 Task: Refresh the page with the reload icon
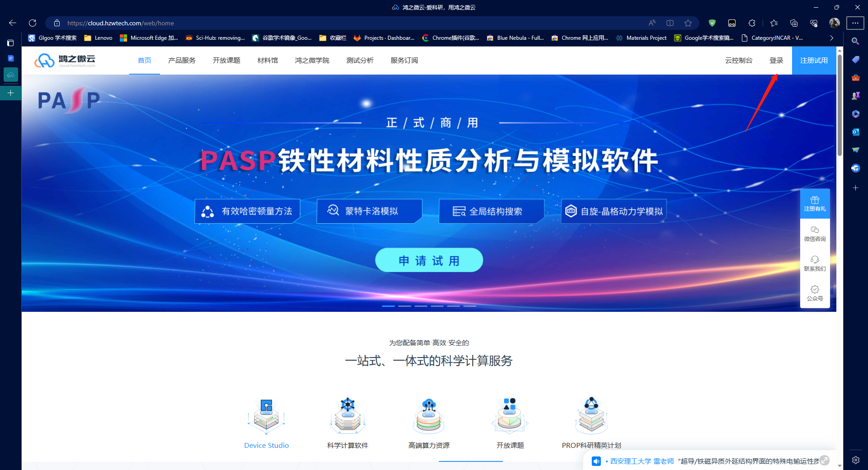click(x=33, y=23)
